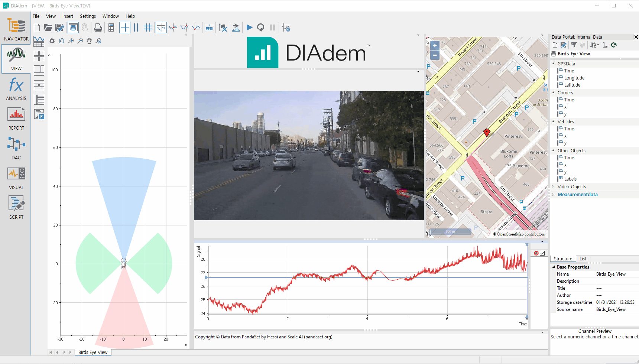Open the DAC panel
Viewport: 639px width, 364px height.
pyautogui.click(x=16, y=149)
